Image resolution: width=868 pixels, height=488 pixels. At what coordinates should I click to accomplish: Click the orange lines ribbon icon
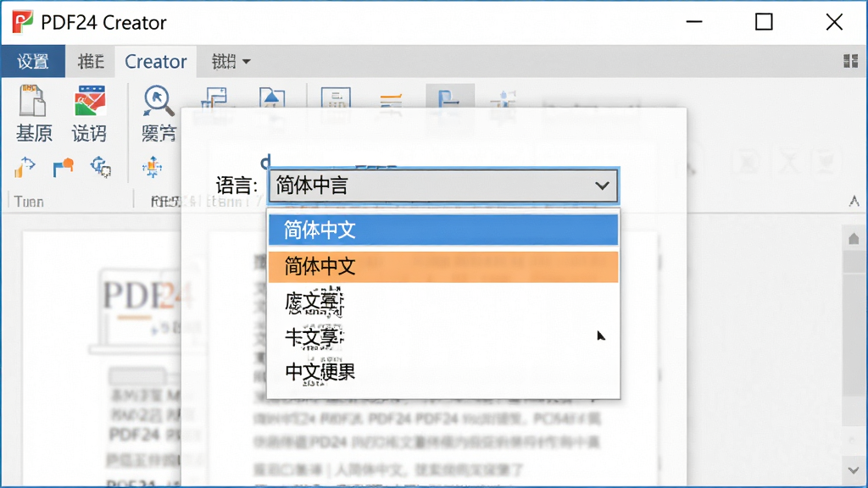391,101
